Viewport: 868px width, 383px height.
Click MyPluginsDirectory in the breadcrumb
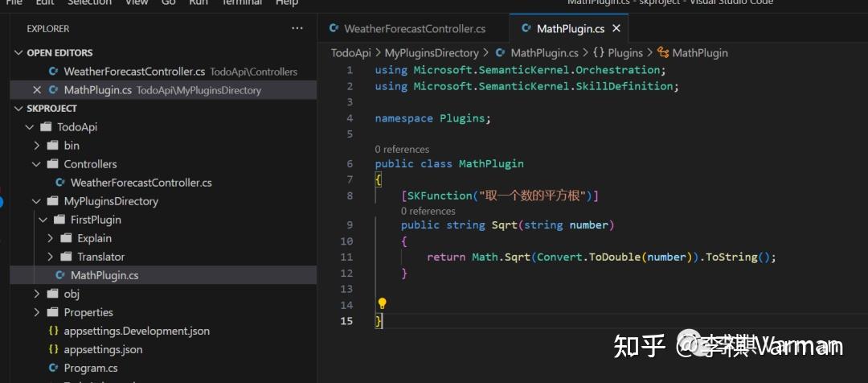tap(432, 53)
